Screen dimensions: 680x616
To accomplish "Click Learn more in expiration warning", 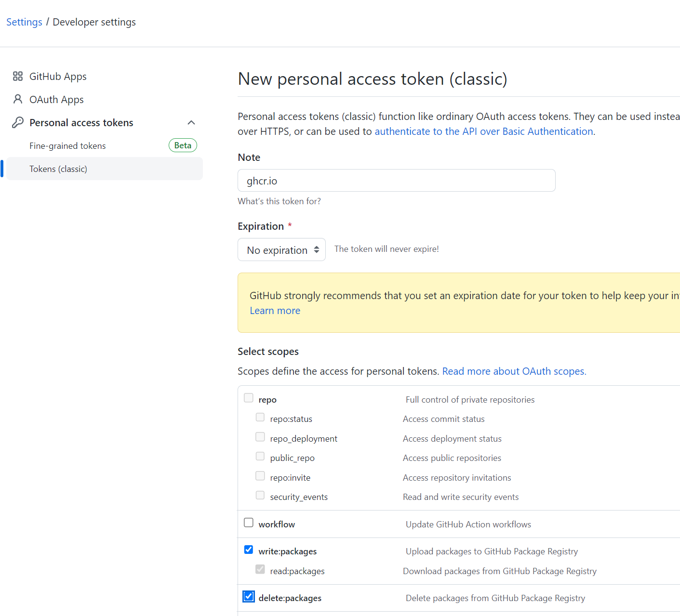I will click(275, 311).
